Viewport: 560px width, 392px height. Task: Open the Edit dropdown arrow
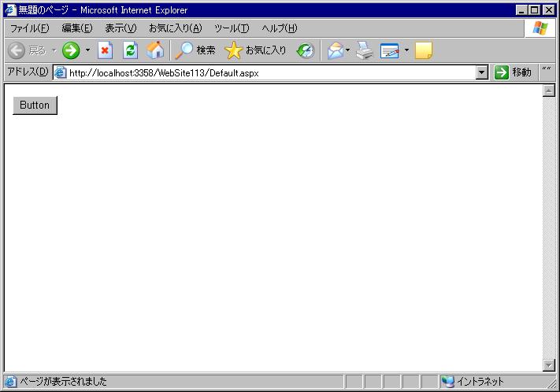pyautogui.click(x=406, y=50)
